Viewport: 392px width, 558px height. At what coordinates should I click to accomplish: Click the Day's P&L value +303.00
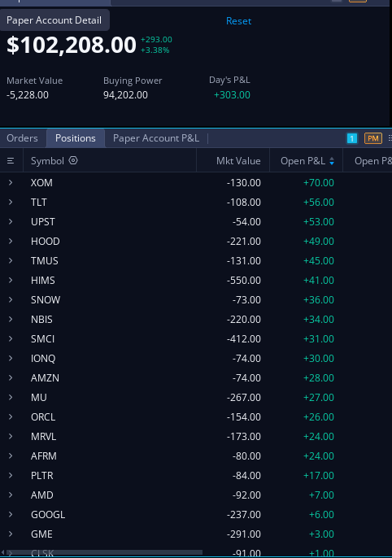(232, 95)
